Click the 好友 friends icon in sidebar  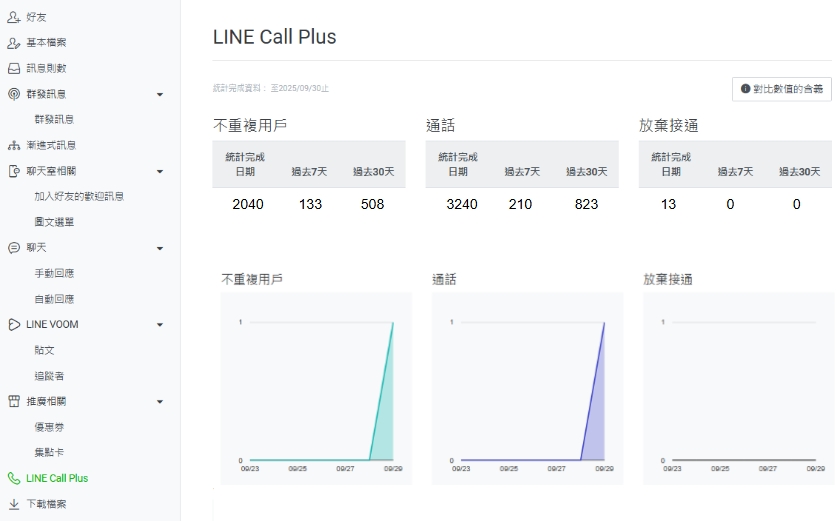tap(13, 17)
